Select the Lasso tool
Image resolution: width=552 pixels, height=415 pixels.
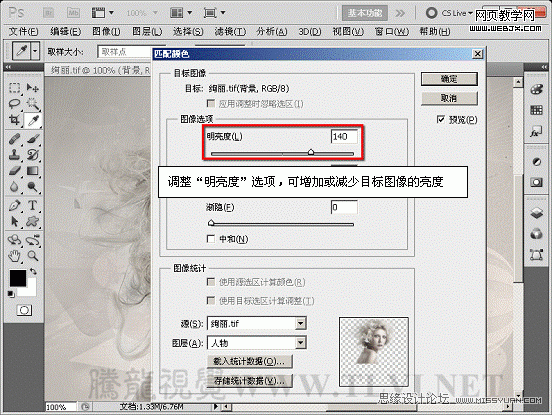[x=14, y=103]
